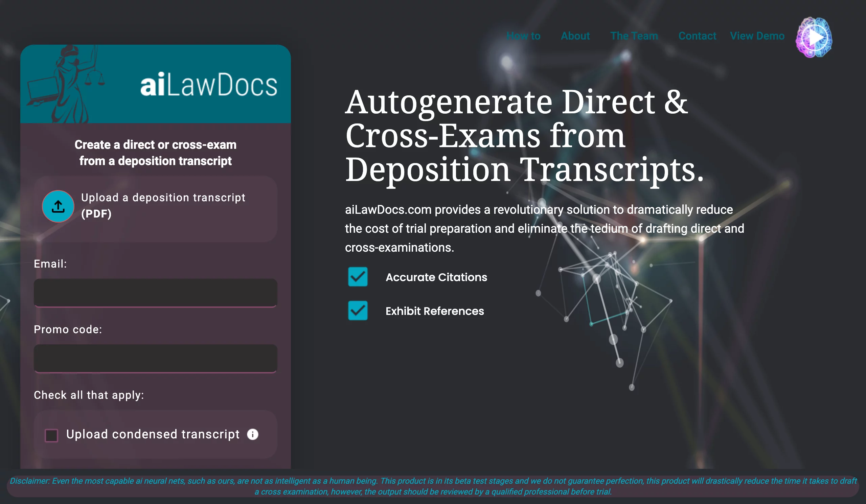Click the Promo code input field

pos(155,358)
